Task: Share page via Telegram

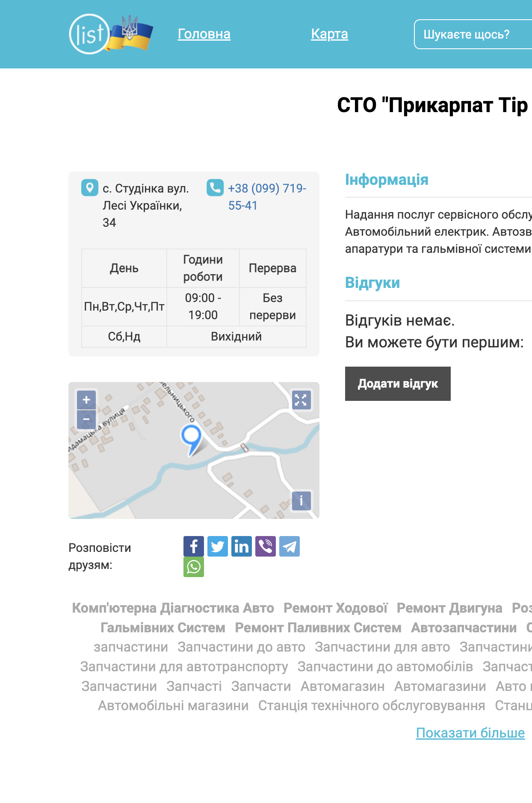Action: click(290, 546)
